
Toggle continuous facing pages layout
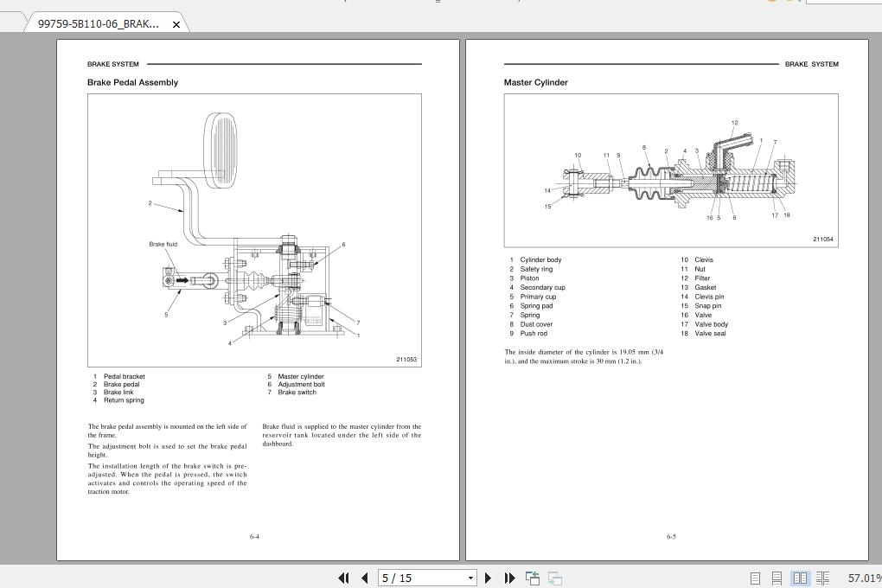pyautogui.click(x=822, y=578)
